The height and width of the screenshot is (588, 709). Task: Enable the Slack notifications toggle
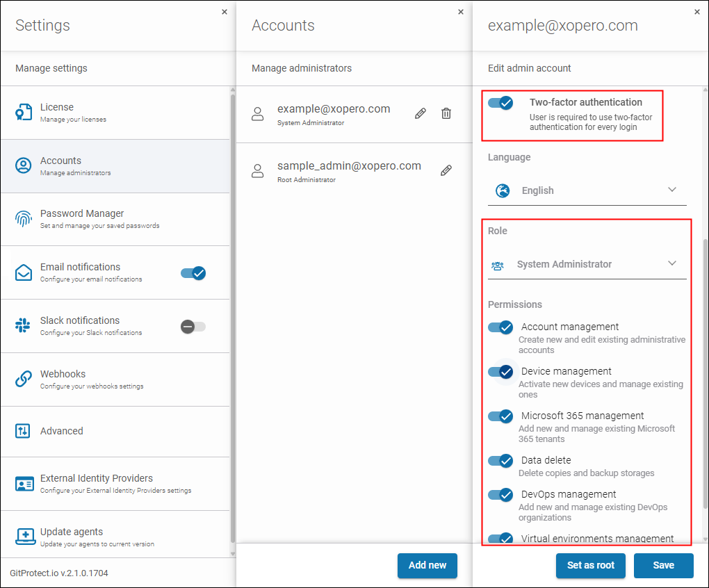193,326
